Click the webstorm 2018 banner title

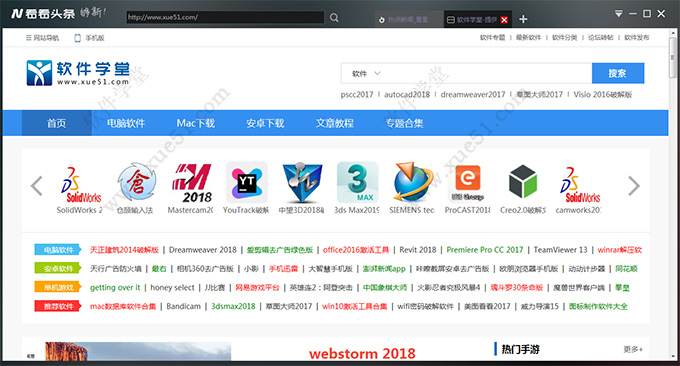[362, 353]
